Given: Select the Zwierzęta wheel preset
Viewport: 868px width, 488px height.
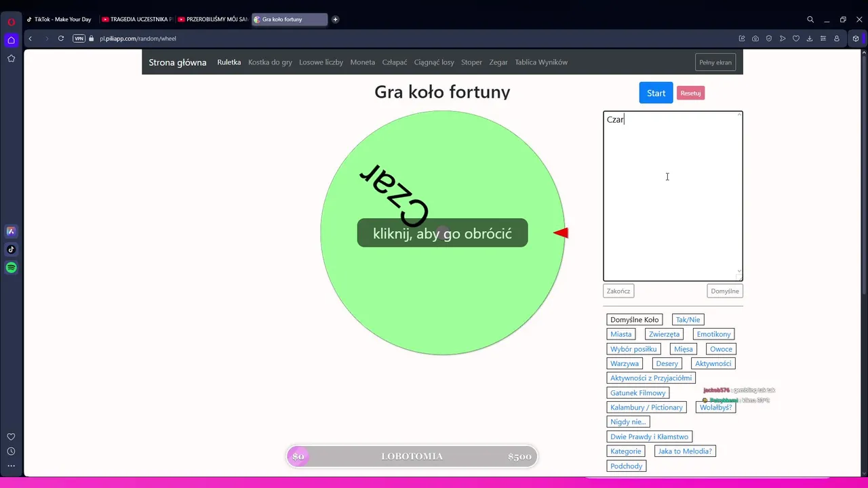Looking at the screenshot, I should [x=664, y=334].
